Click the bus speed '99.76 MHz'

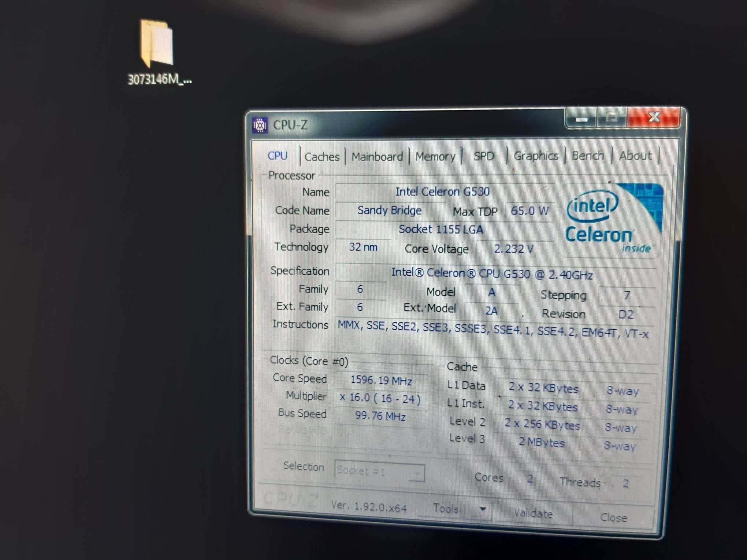pyautogui.click(x=380, y=416)
